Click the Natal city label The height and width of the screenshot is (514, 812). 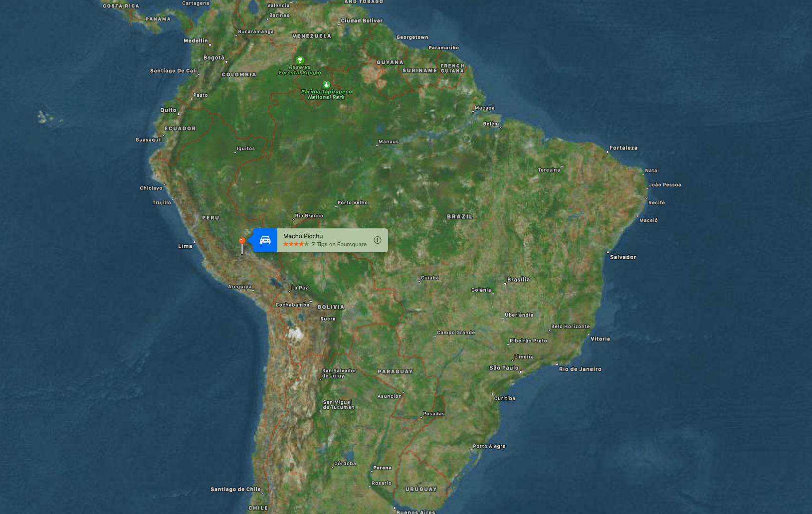click(652, 171)
